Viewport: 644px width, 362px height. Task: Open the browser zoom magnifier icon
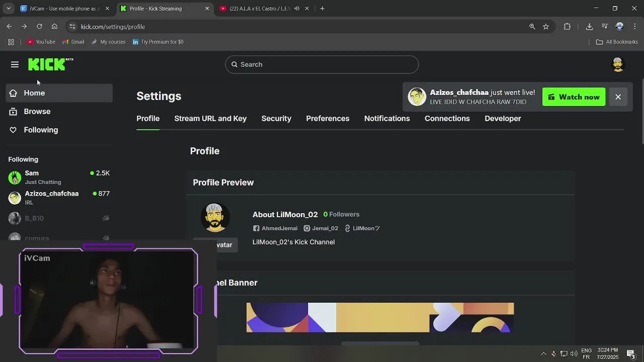(532, 27)
